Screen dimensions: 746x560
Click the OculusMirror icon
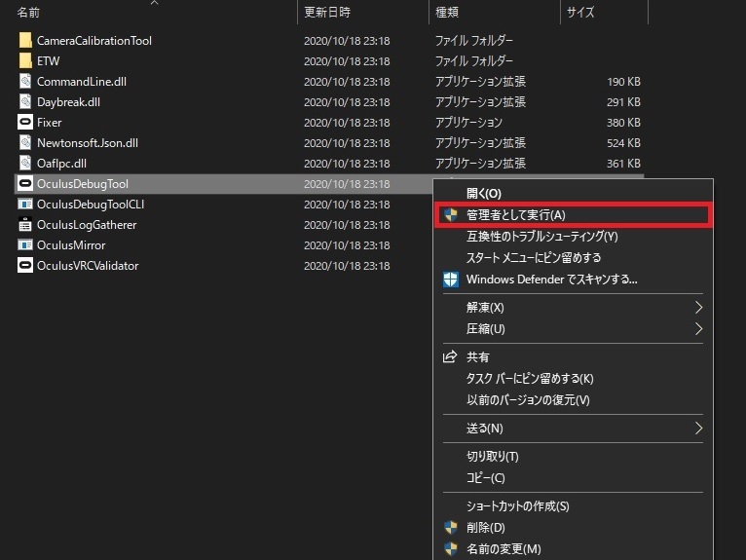coord(25,245)
